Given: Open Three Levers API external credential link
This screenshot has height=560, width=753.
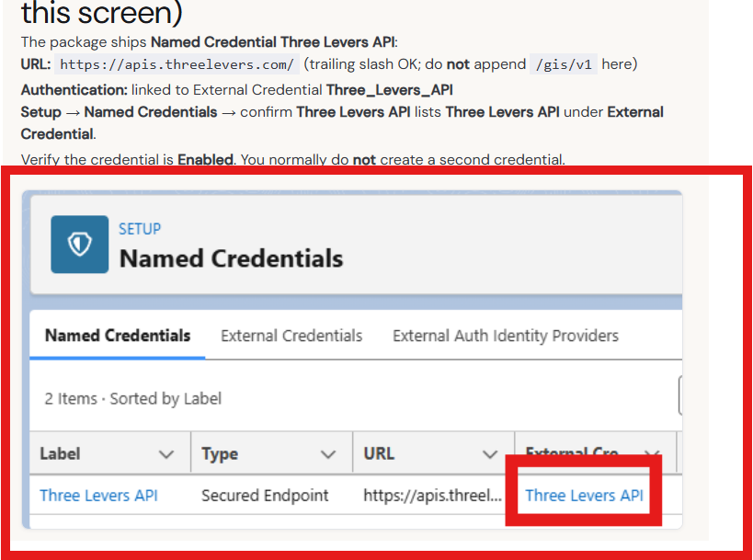Looking at the screenshot, I should click(584, 495).
